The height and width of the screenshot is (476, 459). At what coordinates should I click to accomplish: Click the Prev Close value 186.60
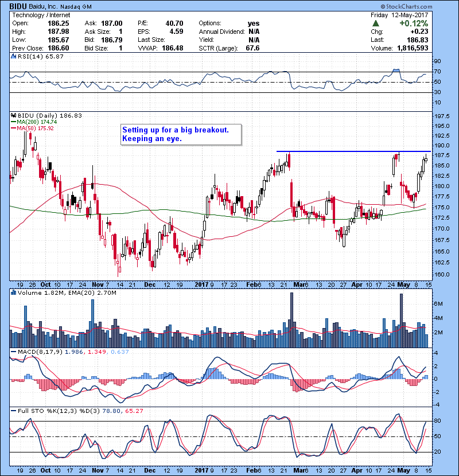click(x=59, y=48)
